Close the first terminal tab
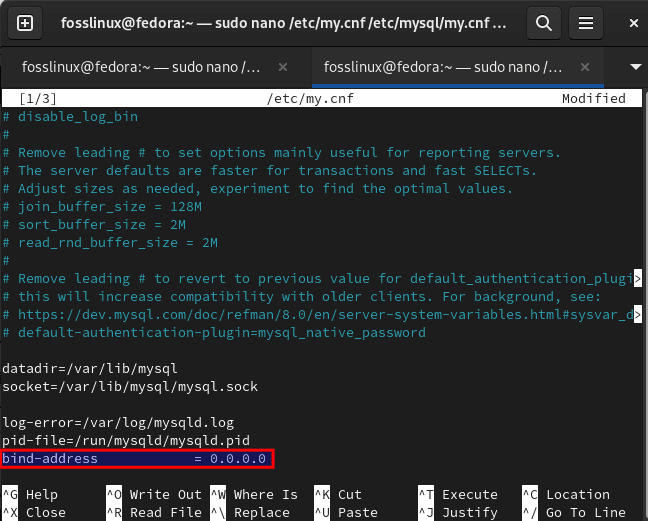648x521 pixels. tap(283, 67)
